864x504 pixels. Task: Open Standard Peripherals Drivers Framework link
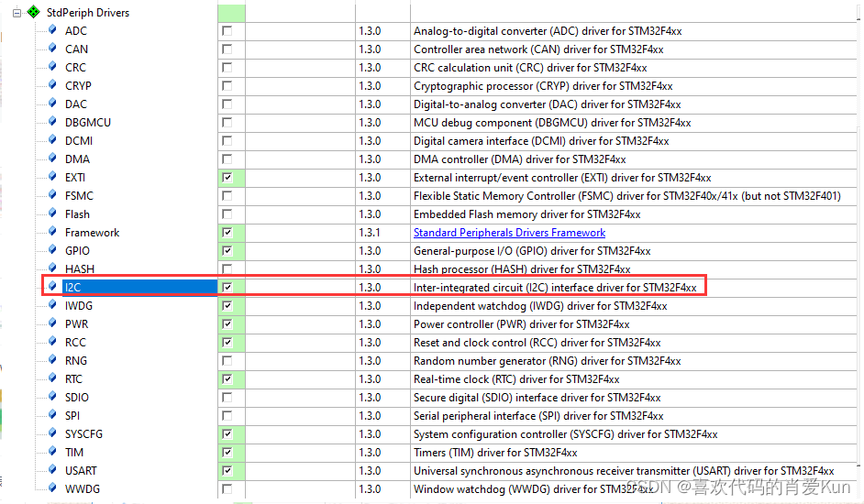pyautogui.click(x=509, y=233)
